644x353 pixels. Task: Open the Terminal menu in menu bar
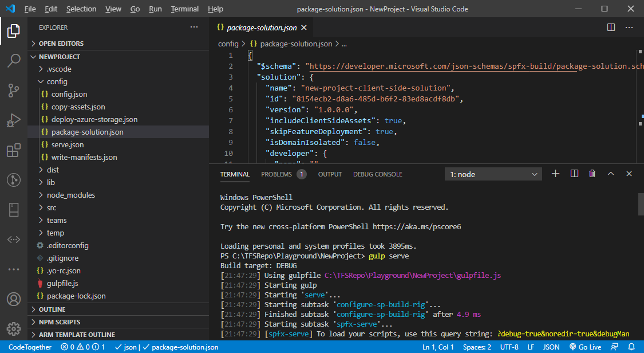pos(185,9)
